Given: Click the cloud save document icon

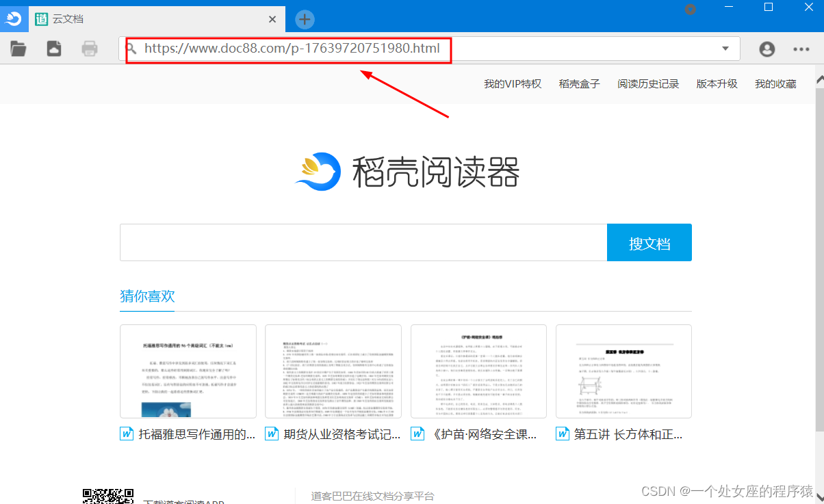Looking at the screenshot, I should tap(54, 49).
